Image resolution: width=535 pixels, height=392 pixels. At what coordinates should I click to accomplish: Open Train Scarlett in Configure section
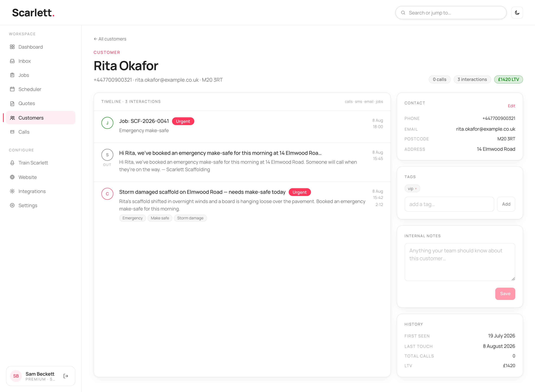click(x=41, y=163)
